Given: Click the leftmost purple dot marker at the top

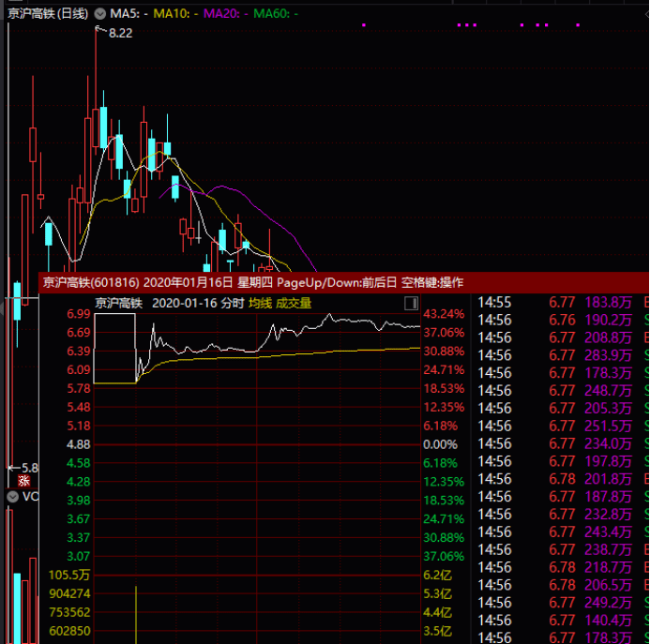Looking at the screenshot, I should (364, 25).
